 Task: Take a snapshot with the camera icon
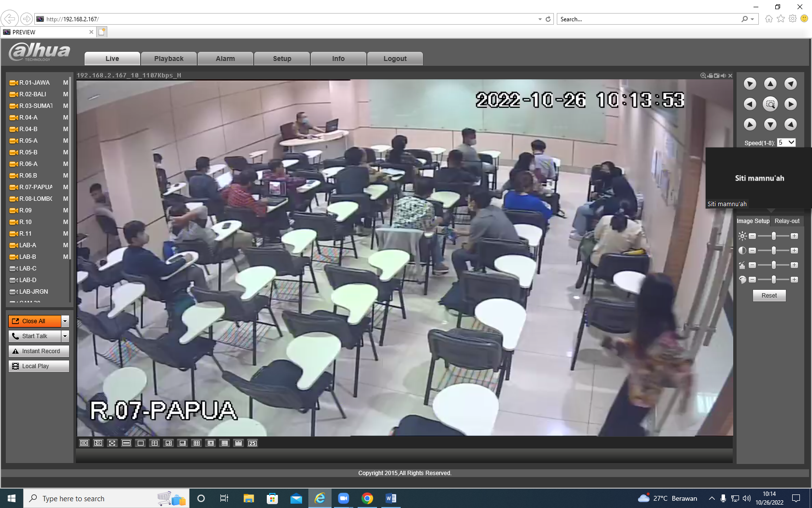[717, 75]
